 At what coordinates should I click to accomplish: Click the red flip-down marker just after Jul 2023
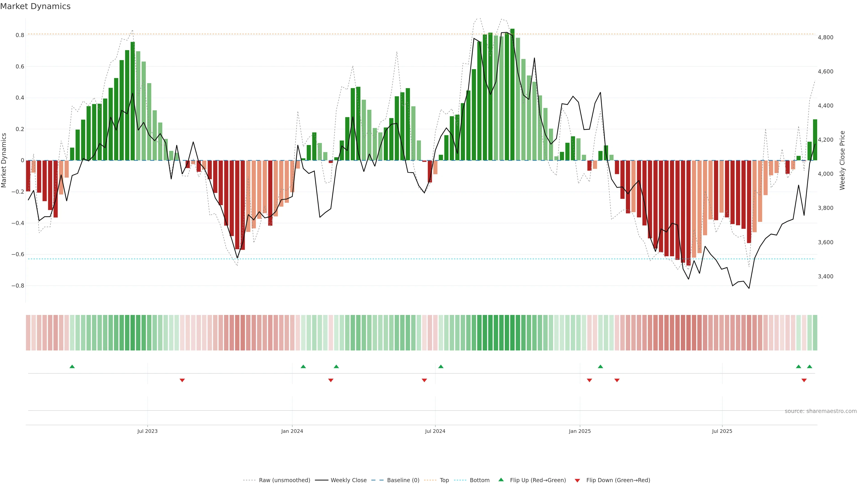point(182,380)
